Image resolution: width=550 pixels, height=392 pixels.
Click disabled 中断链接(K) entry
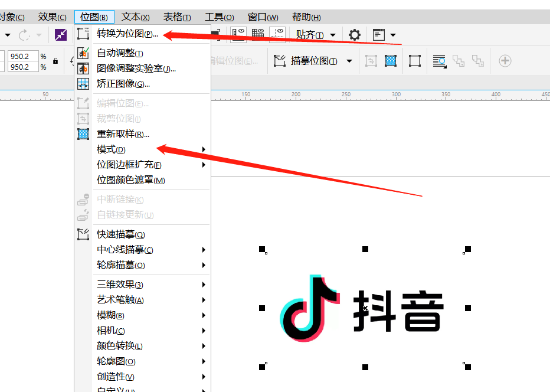143,200
